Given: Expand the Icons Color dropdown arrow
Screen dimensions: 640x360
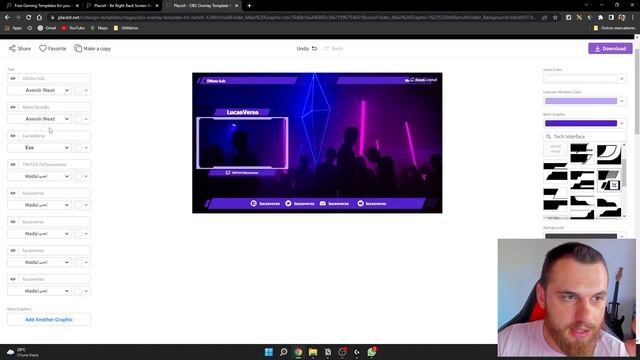Looking at the screenshot, I should (x=622, y=78).
